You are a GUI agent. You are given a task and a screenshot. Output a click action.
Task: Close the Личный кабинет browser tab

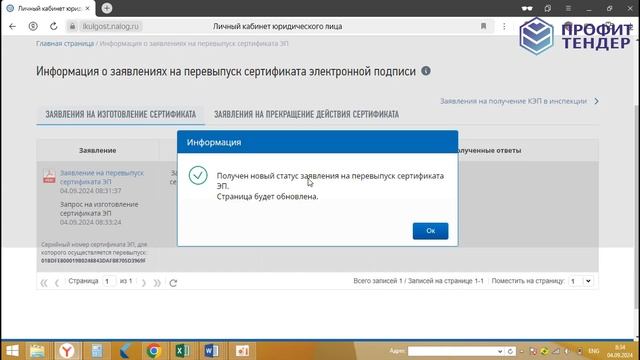pyautogui.click(x=87, y=8)
